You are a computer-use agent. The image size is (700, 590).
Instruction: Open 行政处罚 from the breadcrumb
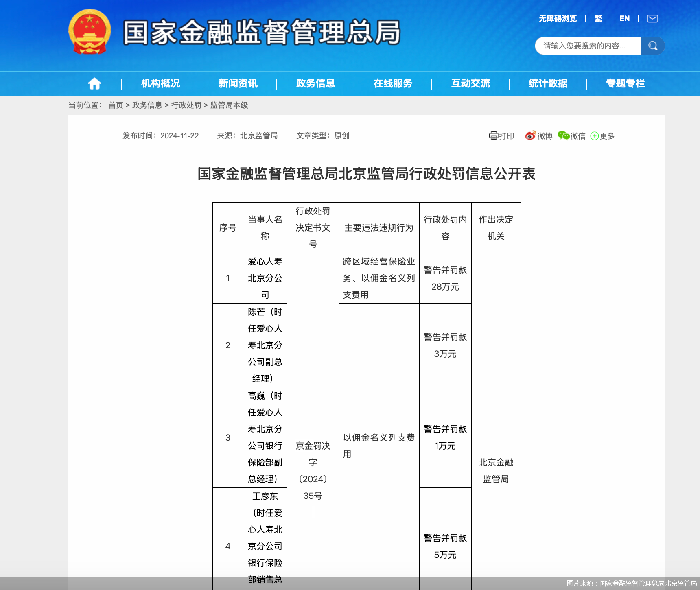point(187,105)
